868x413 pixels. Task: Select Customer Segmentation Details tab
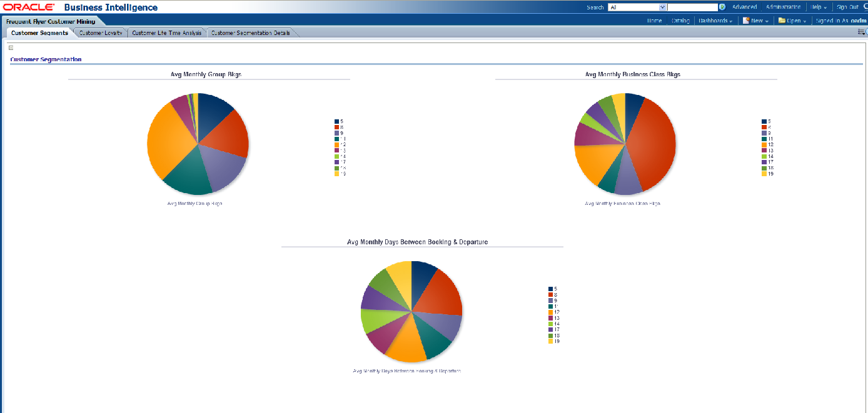tap(250, 33)
